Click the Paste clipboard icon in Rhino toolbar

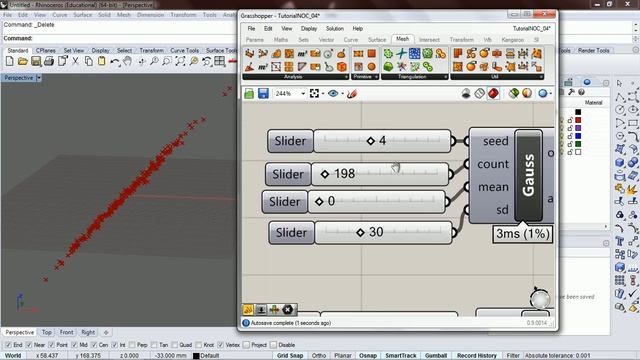tap(102, 62)
